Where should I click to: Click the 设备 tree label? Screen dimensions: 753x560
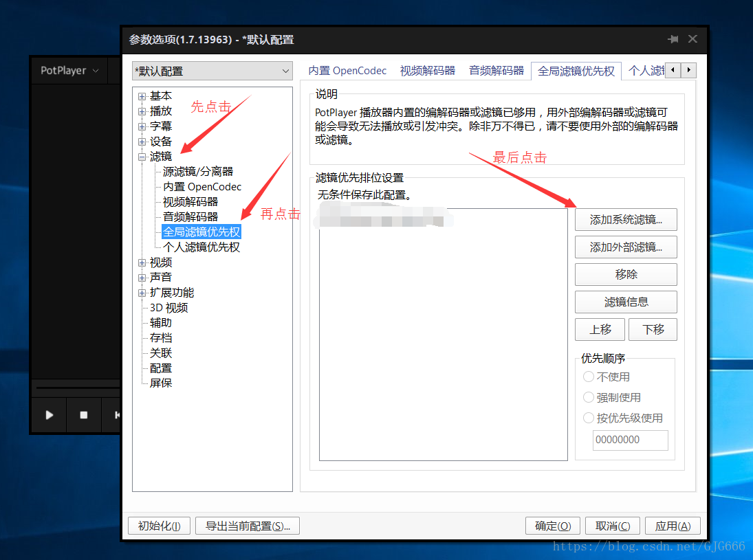pos(160,142)
